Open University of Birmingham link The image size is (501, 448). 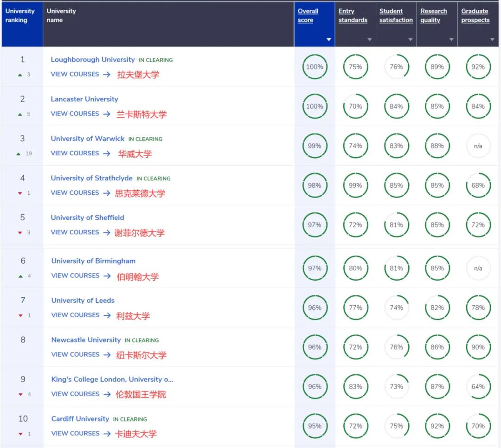pyautogui.click(x=93, y=261)
